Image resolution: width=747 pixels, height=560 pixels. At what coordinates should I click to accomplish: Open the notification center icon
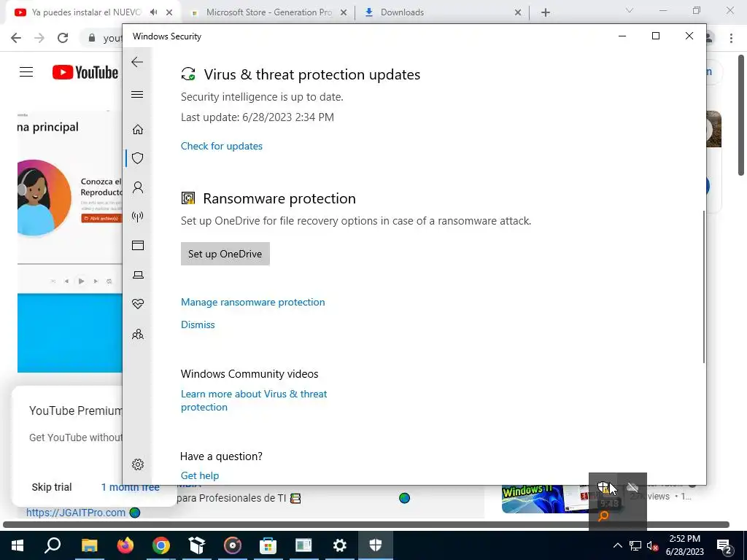click(724, 545)
